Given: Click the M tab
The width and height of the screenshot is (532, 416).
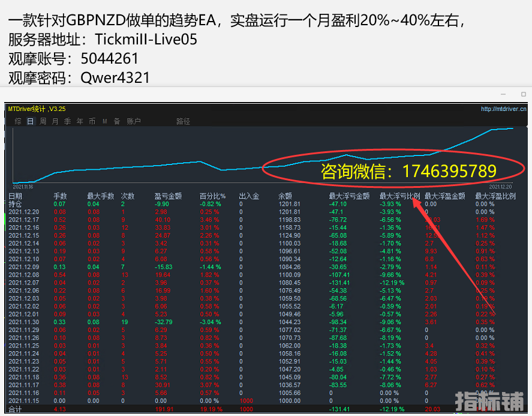Looking at the screenshot, I should [104, 121].
